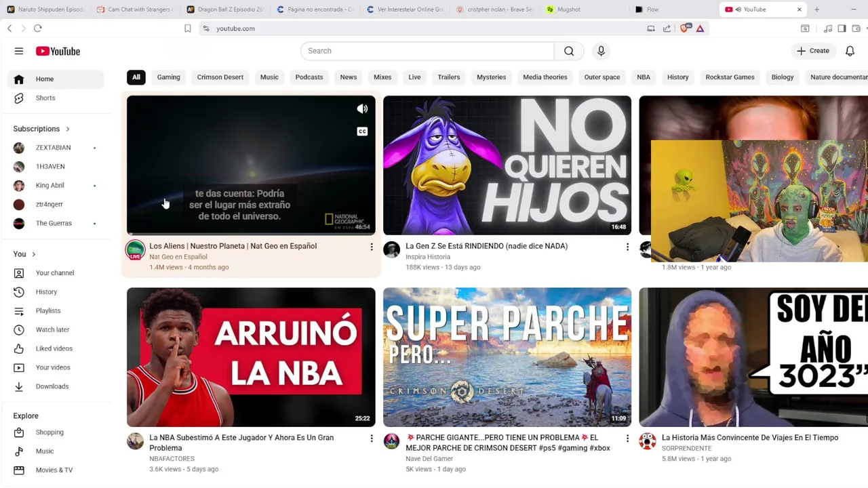868x488 pixels.
Task: Open The Guerras subscription channel
Action: [x=56, y=223]
